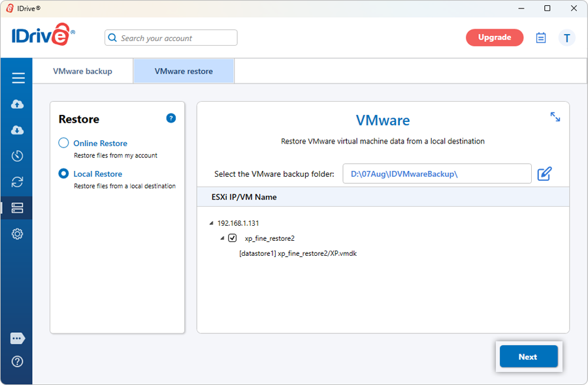Open the help question mark in sidebar
Image resolution: width=588 pixels, height=385 pixels.
pos(18,362)
